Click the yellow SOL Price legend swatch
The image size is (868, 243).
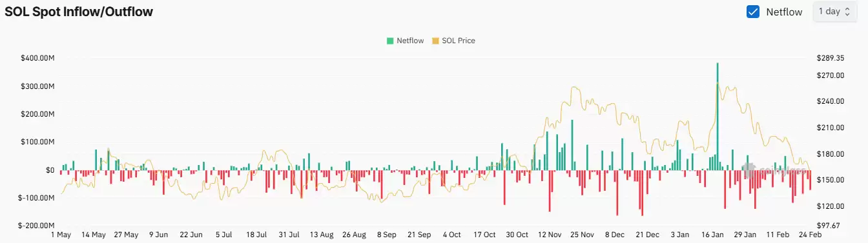(x=435, y=41)
